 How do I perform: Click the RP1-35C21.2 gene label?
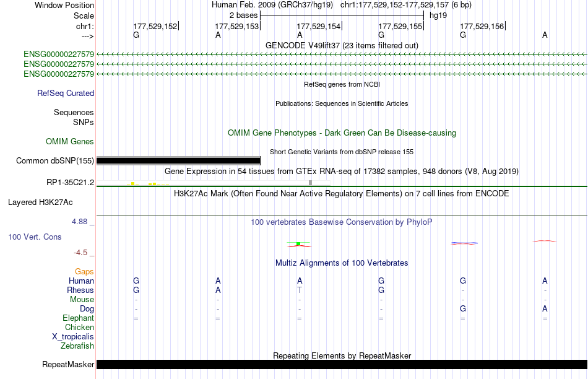(x=70, y=182)
